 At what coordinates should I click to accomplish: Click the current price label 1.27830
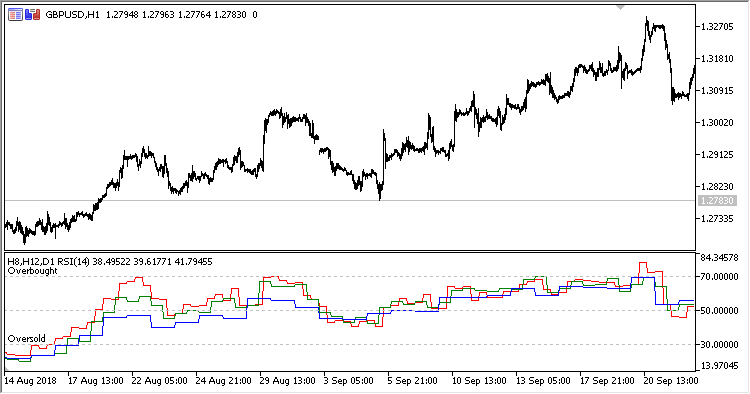pyautogui.click(x=717, y=201)
